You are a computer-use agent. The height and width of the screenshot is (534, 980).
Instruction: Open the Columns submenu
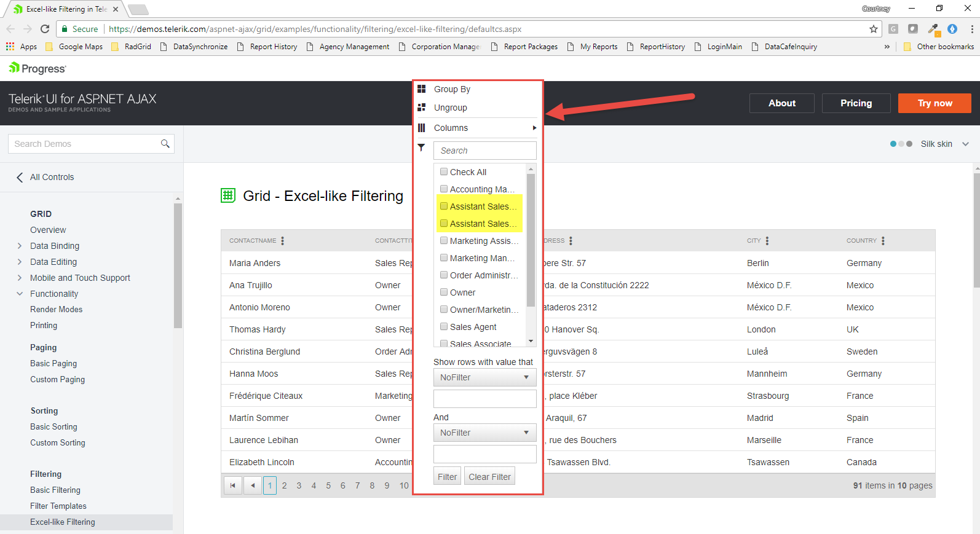click(476, 128)
